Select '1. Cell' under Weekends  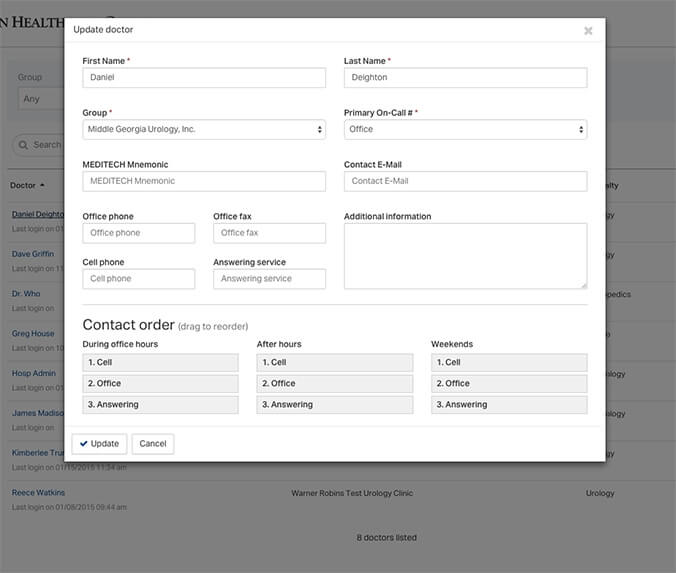tap(509, 362)
